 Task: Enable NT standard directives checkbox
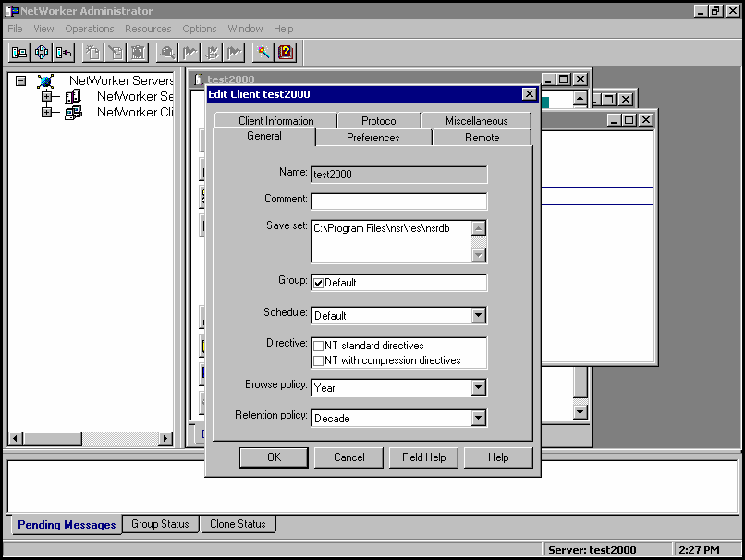(318, 346)
